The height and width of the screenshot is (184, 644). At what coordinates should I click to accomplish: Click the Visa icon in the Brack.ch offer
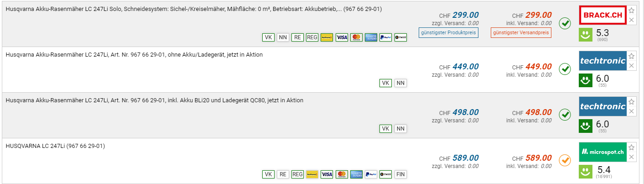[x=342, y=37]
